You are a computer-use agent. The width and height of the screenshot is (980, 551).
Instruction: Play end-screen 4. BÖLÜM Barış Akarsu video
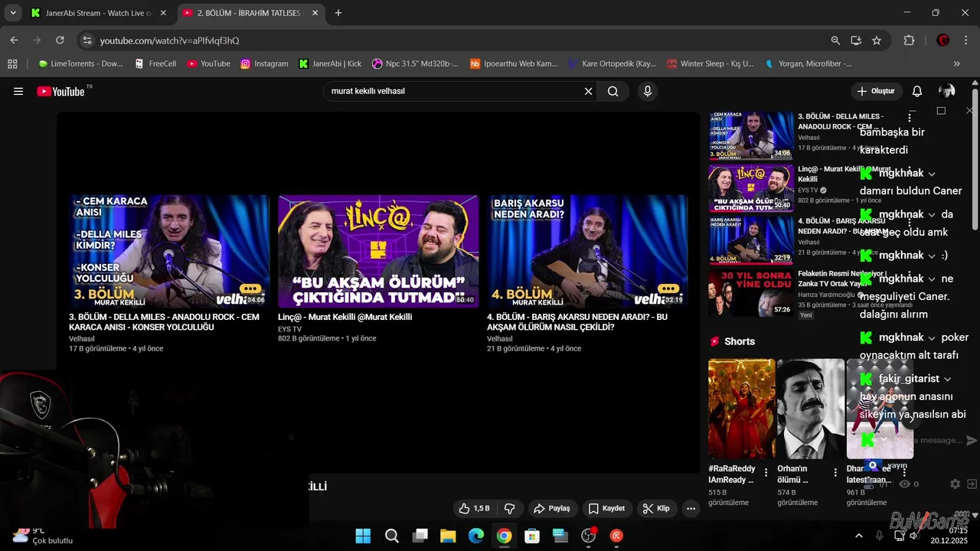pos(587,251)
